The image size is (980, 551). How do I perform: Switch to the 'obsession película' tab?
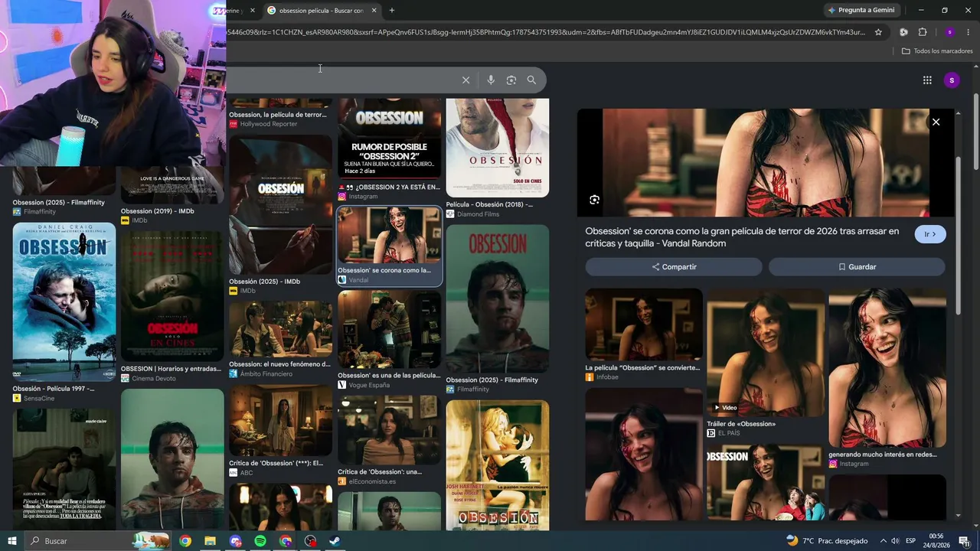pyautogui.click(x=322, y=11)
